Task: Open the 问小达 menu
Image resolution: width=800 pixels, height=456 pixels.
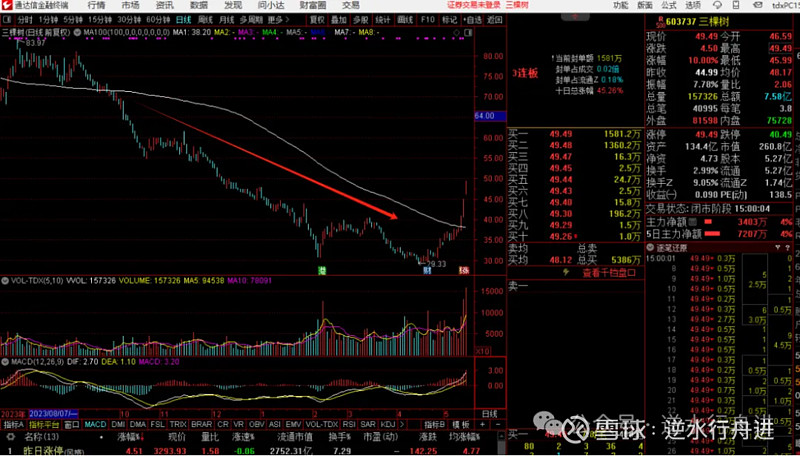Action: (x=271, y=6)
